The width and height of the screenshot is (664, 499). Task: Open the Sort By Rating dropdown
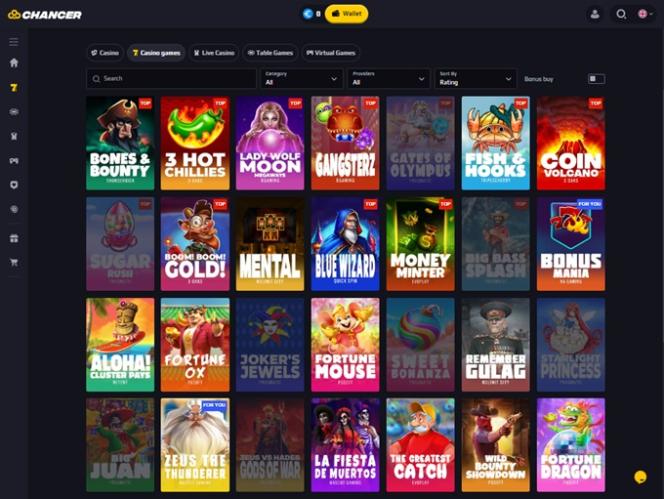click(x=476, y=78)
